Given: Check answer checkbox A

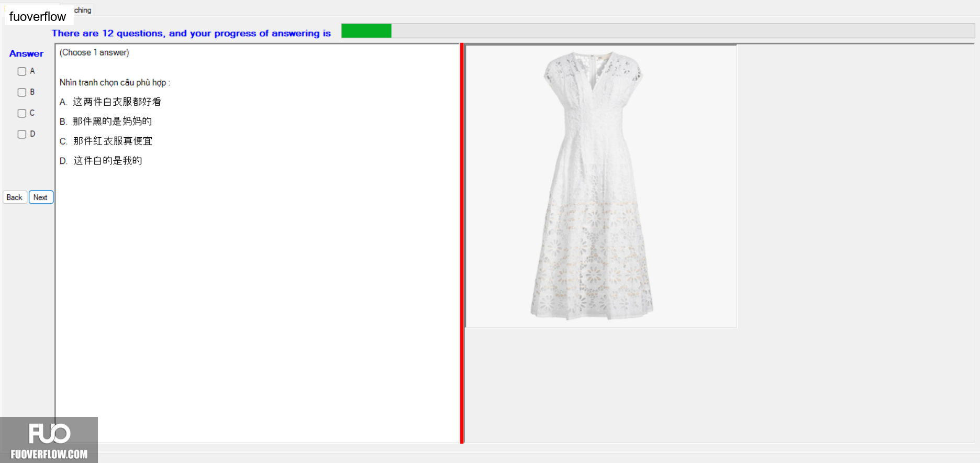Looking at the screenshot, I should click(22, 71).
